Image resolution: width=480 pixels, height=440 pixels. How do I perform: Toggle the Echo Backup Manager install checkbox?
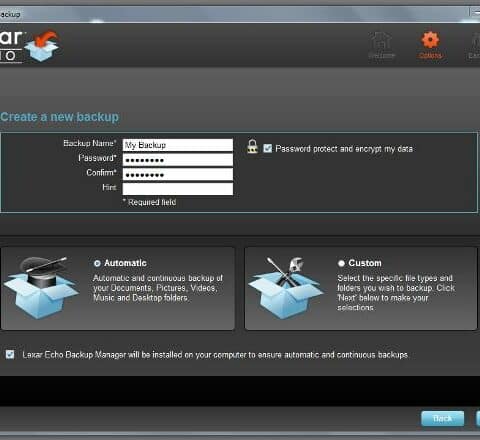coord(10,354)
